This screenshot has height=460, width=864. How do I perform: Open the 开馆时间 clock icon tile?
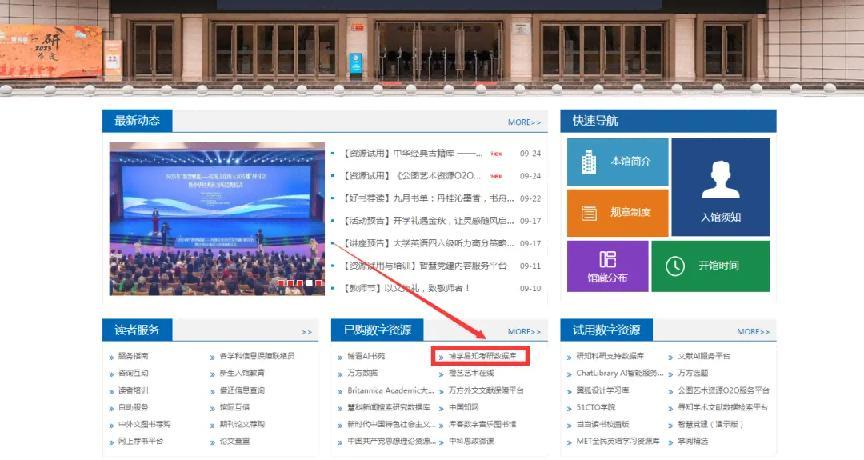[710, 265]
